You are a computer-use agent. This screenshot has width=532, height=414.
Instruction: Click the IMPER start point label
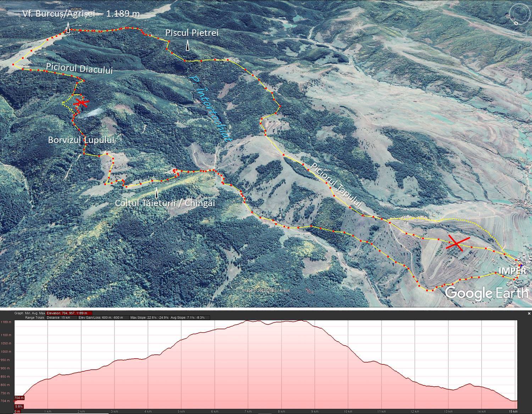click(512, 271)
